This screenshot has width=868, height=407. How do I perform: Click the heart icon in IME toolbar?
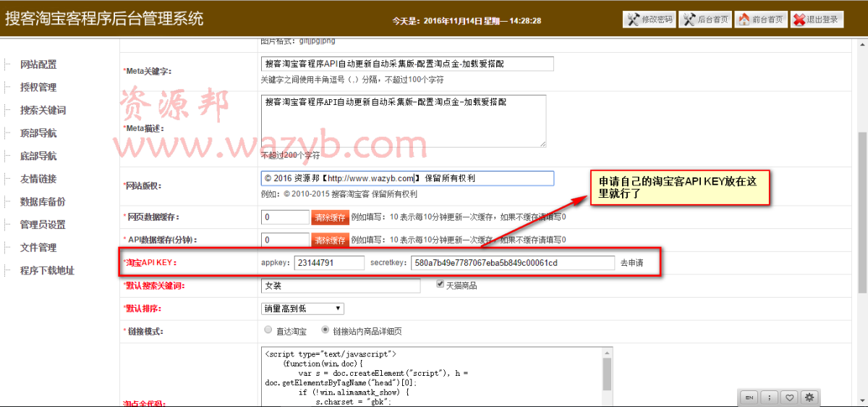click(x=789, y=397)
